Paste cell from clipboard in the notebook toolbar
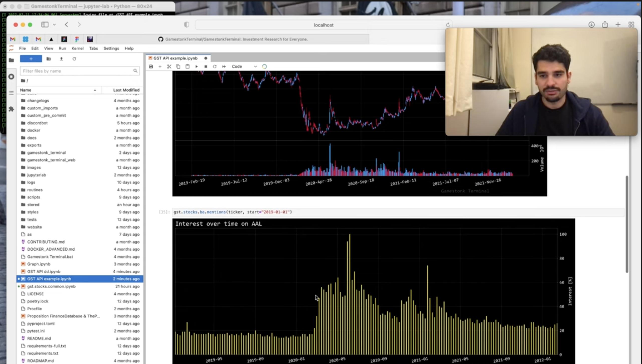Image resolution: width=642 pixels, height=364 pixels. (187, 66)
